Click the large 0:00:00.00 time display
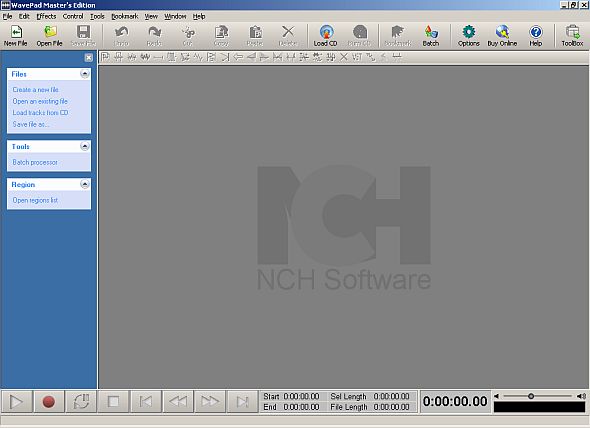590x428 pixels. coord(455,401)
